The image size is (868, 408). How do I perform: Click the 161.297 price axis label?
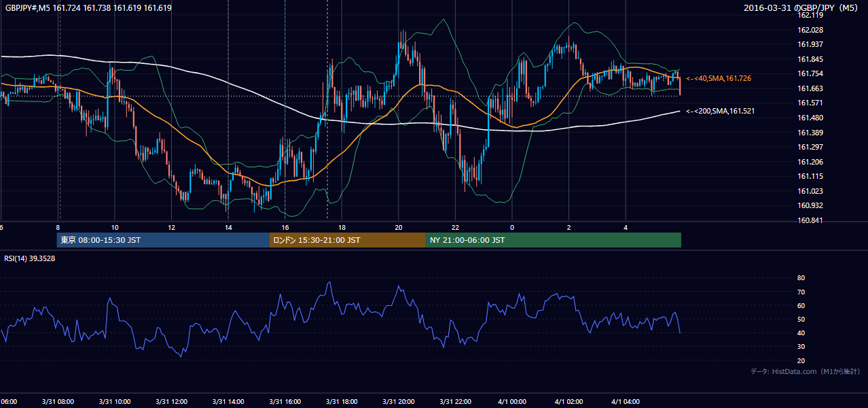pyautogui.click(x=810, y=147)
